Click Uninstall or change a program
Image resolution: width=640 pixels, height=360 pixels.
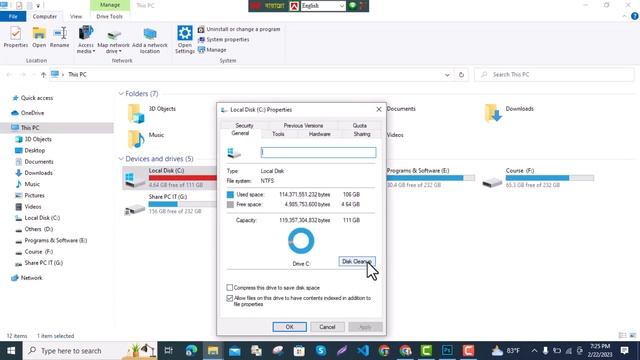(239, 29)
